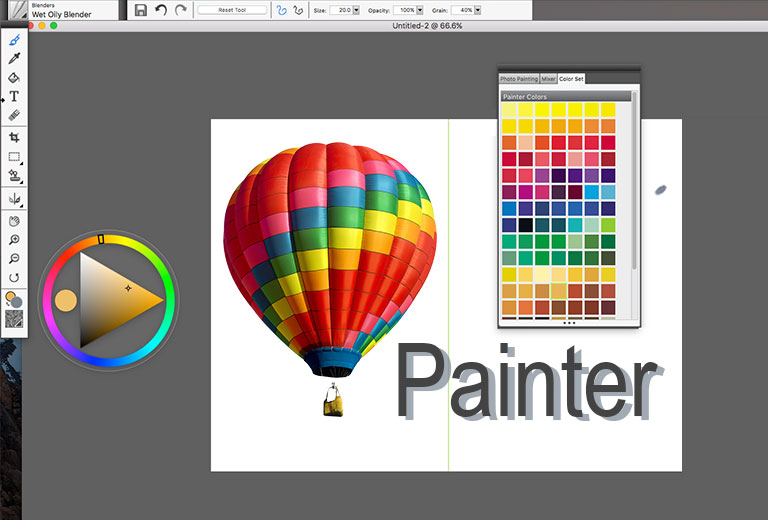Select the Rotate Page tool
The width and height of the screenshot is (768, 520).
(14, 278)
